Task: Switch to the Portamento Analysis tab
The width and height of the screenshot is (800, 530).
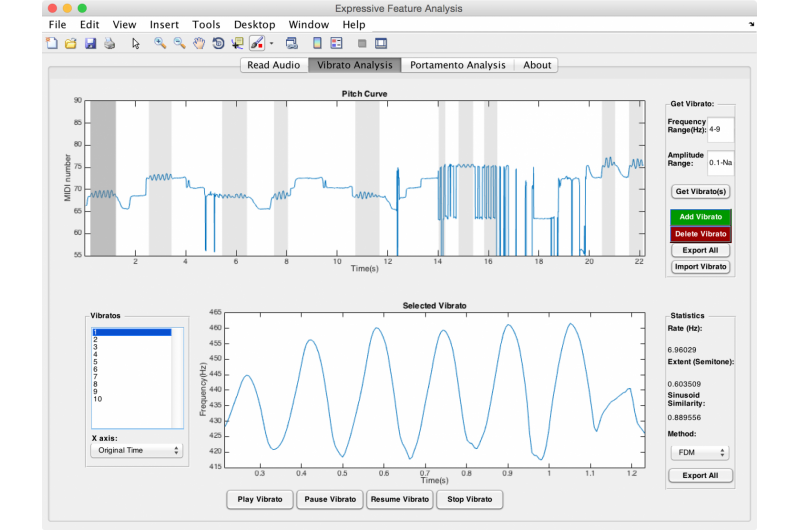Action: click(457, 65)
